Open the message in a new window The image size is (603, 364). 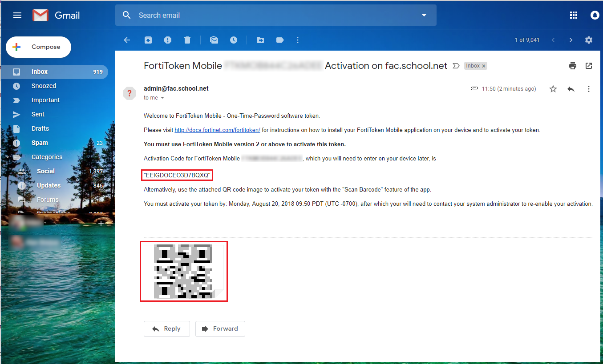tap(589, 66)
